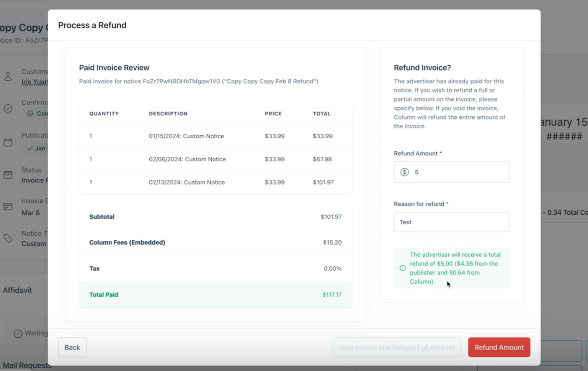Click the notice type tag icon

point(8,238)
